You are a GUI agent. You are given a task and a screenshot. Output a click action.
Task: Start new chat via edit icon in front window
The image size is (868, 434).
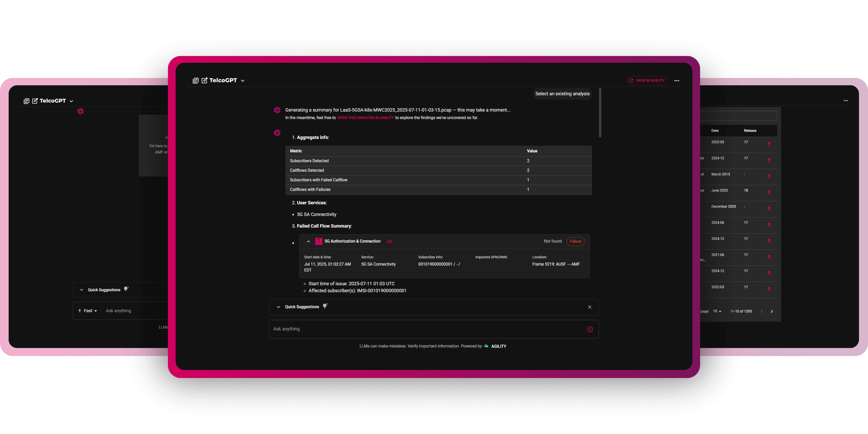click(205, 80)
